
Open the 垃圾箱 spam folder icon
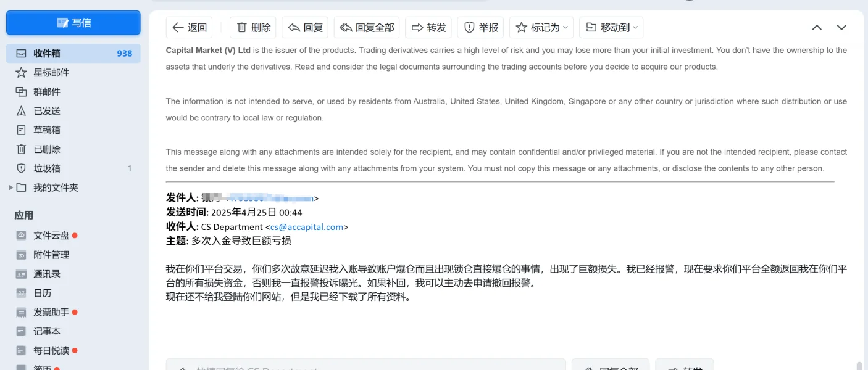tap(22, 168)
